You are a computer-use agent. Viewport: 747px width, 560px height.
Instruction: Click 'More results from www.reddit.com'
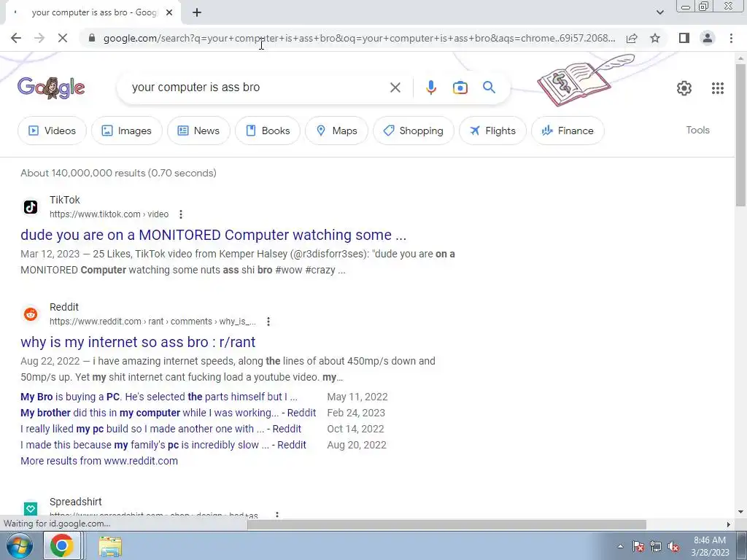(99, 461)
